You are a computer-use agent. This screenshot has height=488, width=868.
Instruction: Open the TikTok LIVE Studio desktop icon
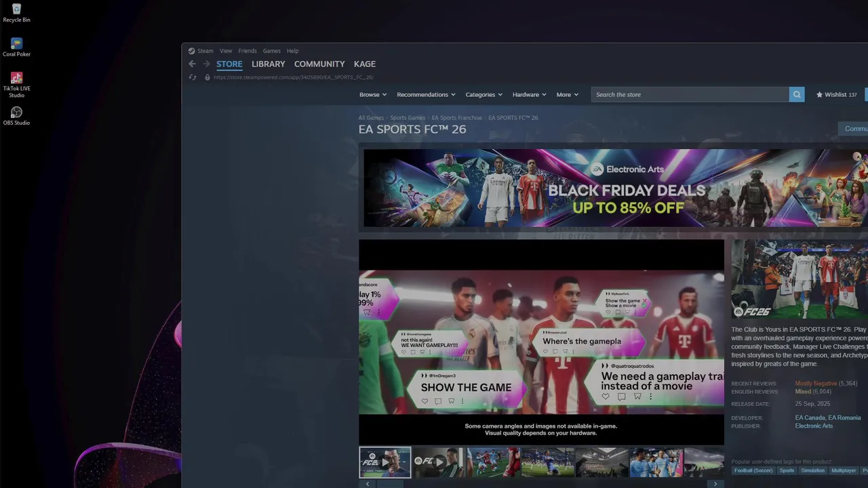click(x=16, y=85)
